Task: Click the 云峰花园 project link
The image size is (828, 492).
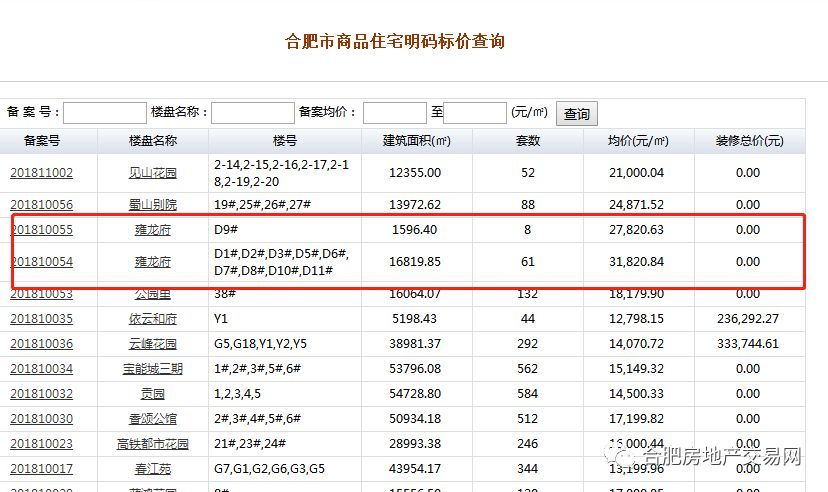Action: (x=153, y=344)
